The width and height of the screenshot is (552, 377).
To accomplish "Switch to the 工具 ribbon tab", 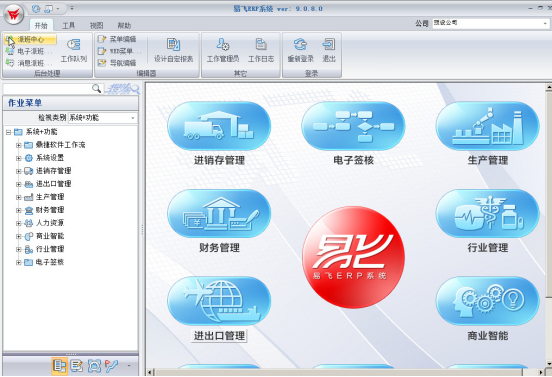I will point(69,25).
